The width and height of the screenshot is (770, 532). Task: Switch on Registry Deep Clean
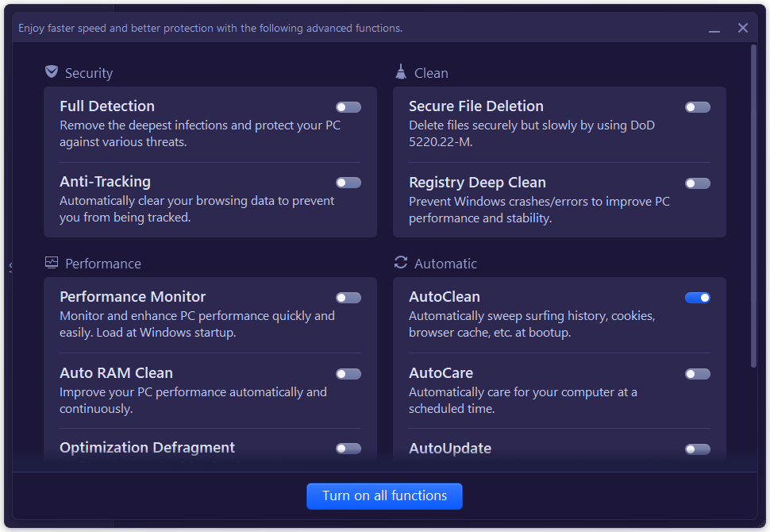click(x=697, y=183)
